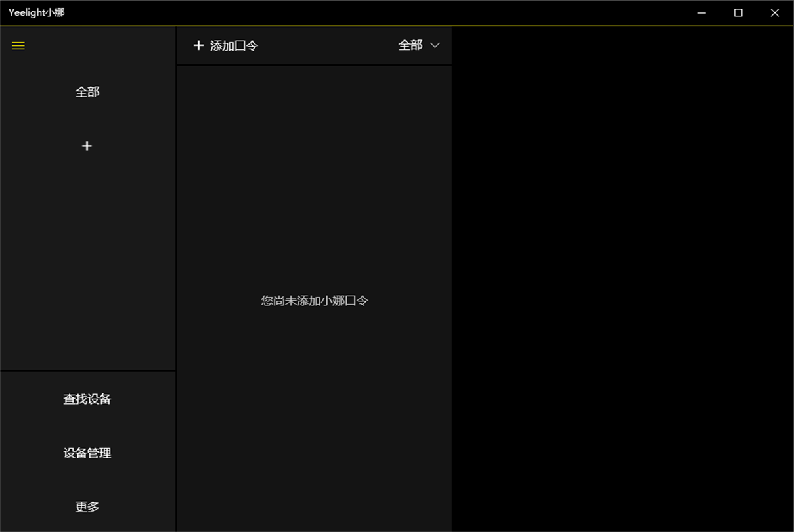
Task: Select the 全部 category in sidebar
Action: (x=87, y=92)
